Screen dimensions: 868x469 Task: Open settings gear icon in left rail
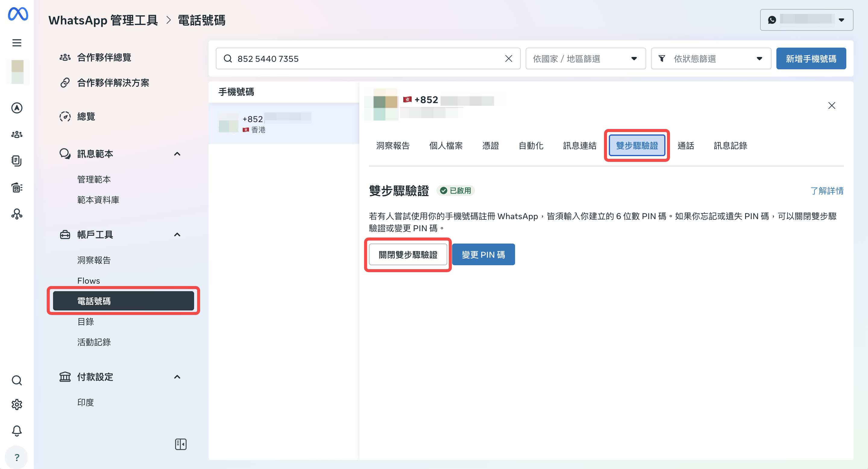[17, 404]
